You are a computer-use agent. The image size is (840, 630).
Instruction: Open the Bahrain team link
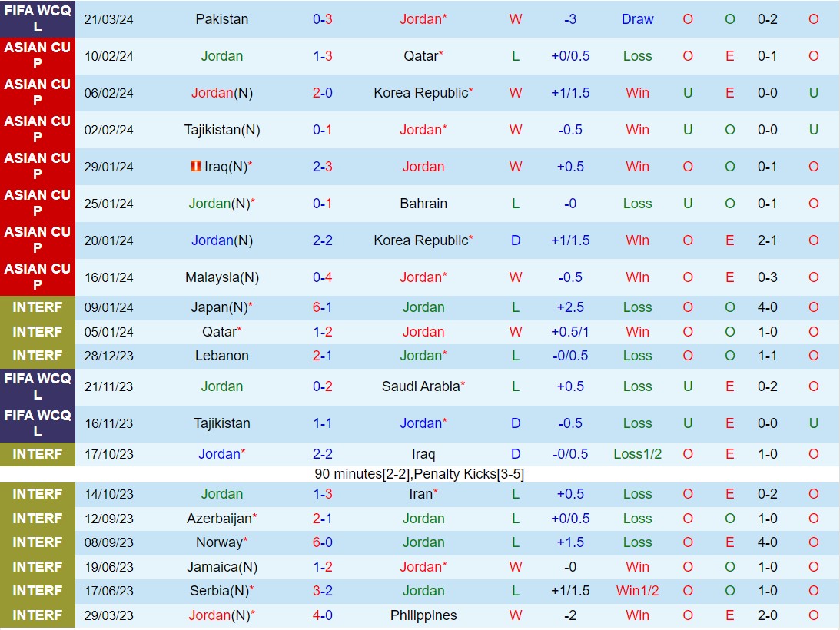(x=423, y=204)
